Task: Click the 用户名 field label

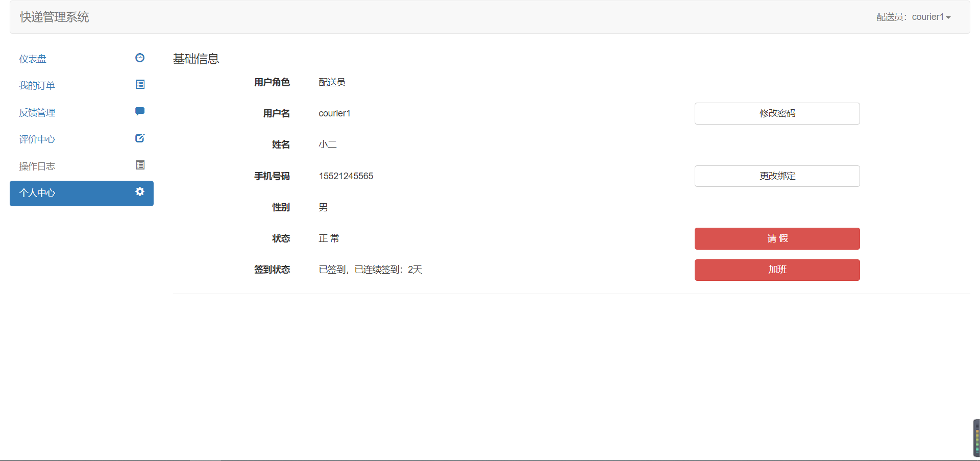Action: pyautogui.click(x=277, y=113)
